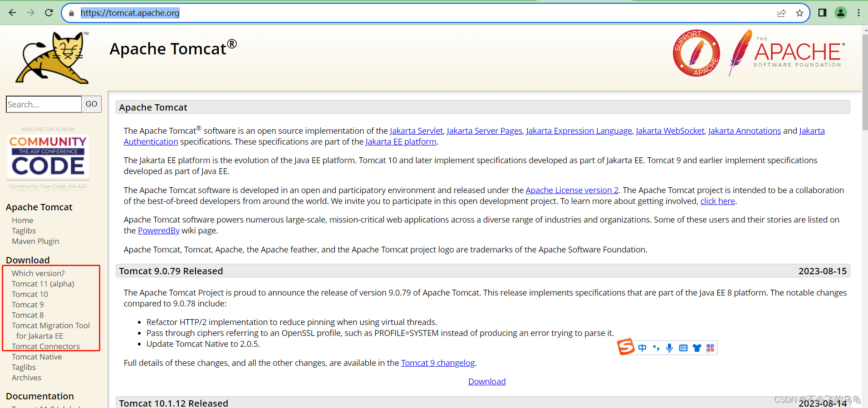Focus the site Search field
The height and width of the screenshot is (408, 868).
(44, 104)
